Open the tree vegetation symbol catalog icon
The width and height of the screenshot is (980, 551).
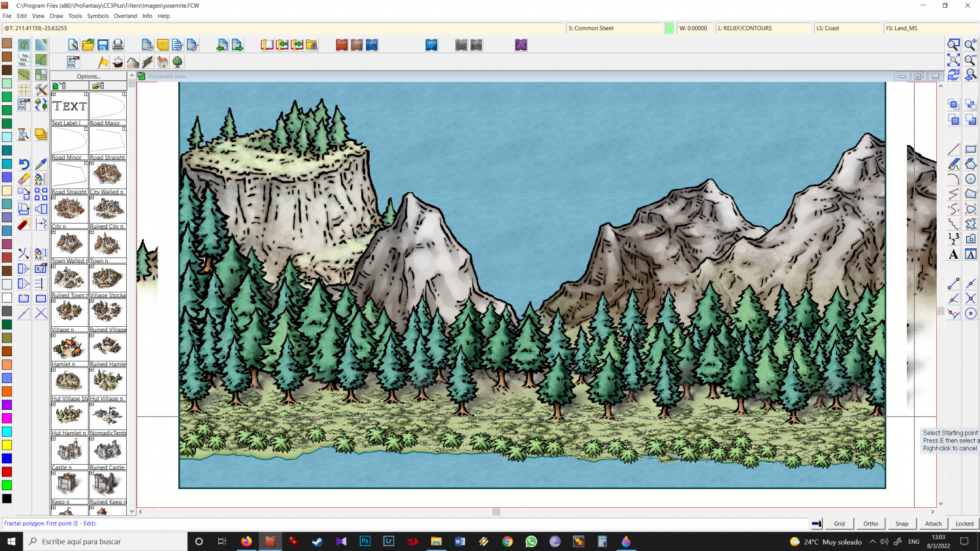[177, 62]
